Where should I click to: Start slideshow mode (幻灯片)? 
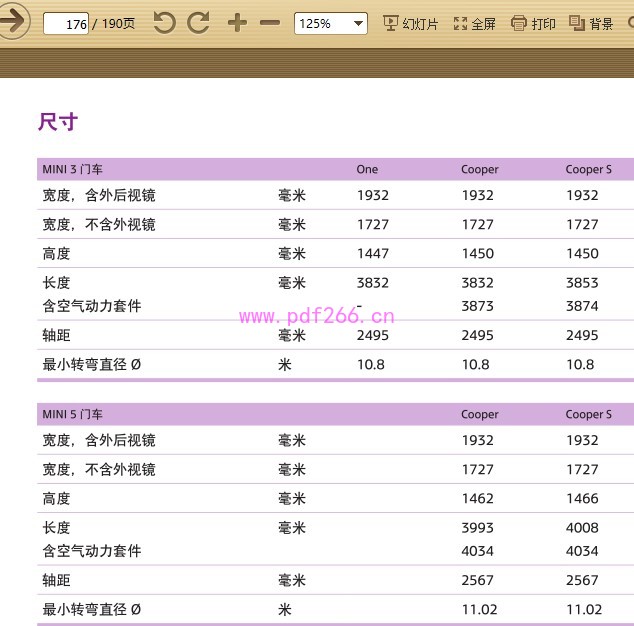tap(411, 23)
